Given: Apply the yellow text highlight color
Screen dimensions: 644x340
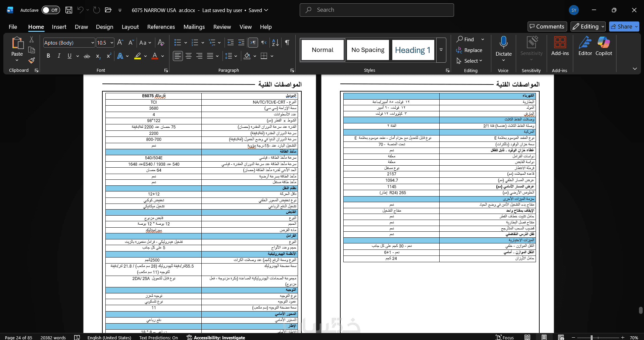Looking at the screenshot, I should (138, 56).
